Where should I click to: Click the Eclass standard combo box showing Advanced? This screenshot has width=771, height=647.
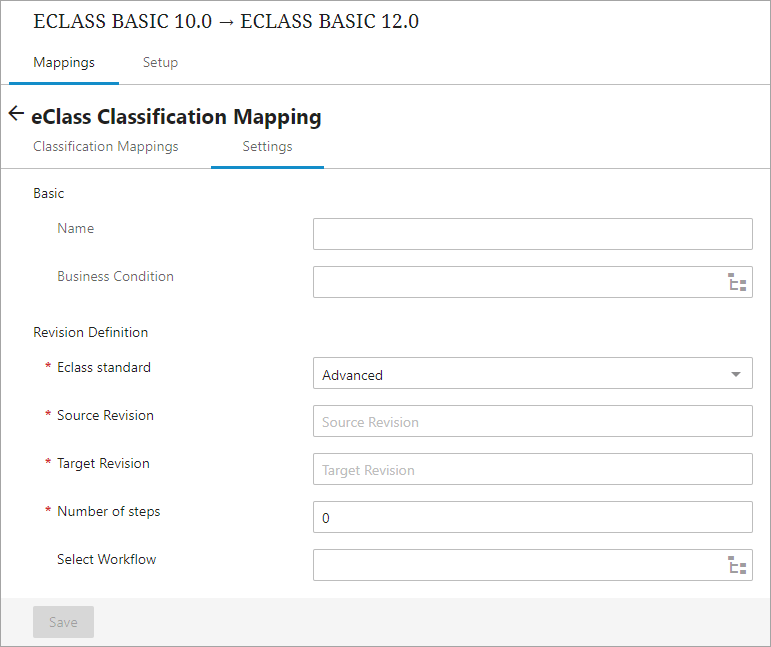tap(520, 374)
